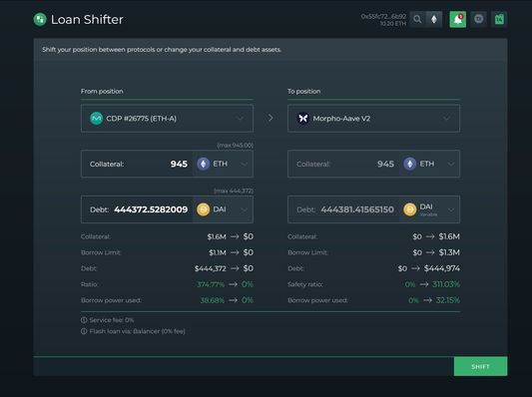The width and height of the screenshot is (532, 397).
Task: Click the green icon at far right of header
Action: (499, 19)
